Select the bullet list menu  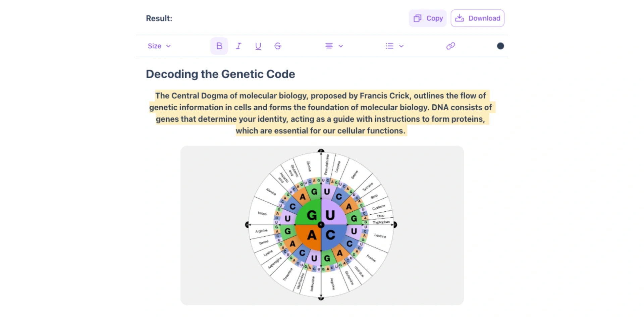click(x=389, y=46)
